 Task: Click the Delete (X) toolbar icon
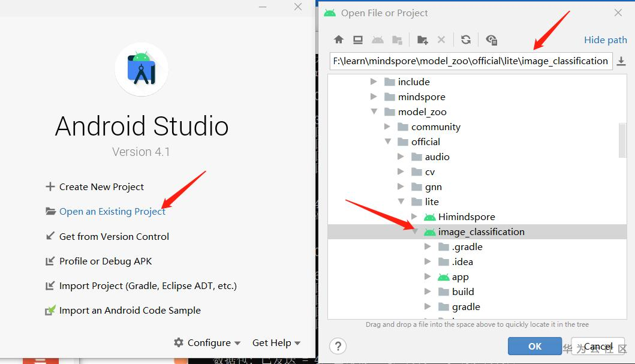[441, 40]
